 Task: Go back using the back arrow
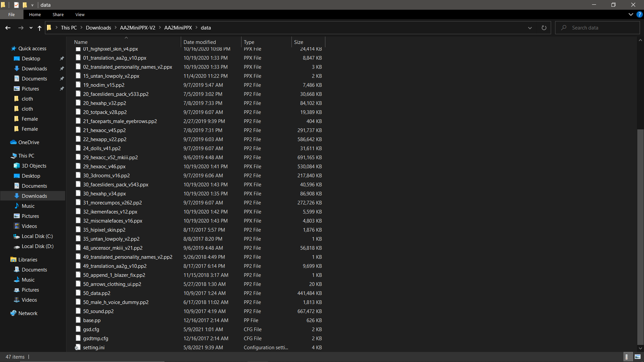pos(8,28)
